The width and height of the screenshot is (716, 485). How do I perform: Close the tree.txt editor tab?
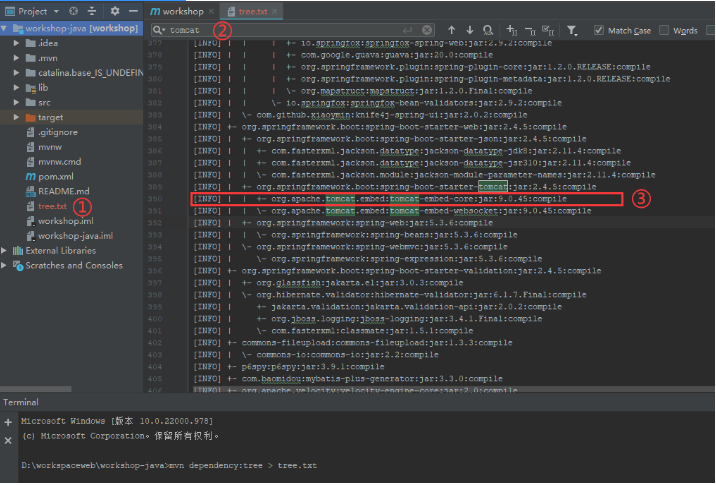(274, 11)
